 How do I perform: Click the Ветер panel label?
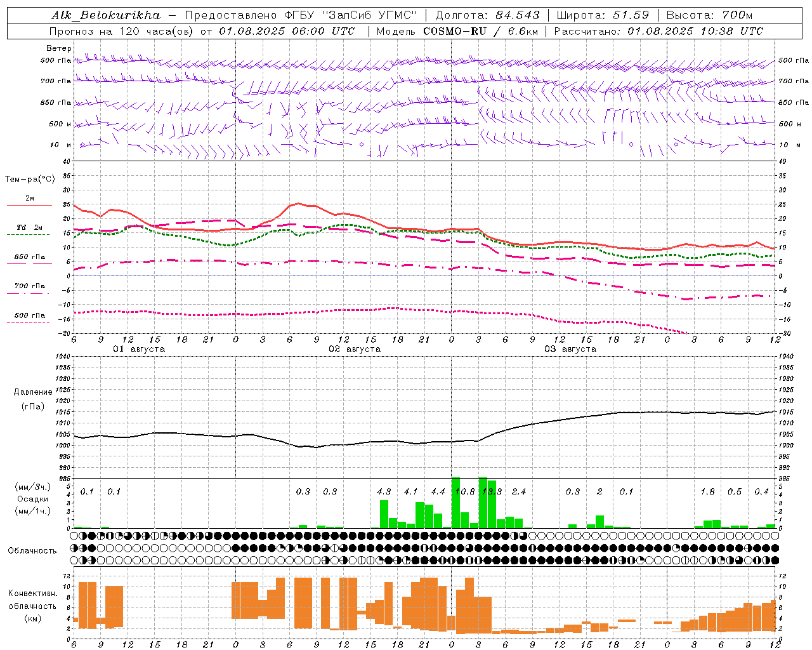click(x=59, y=48)
